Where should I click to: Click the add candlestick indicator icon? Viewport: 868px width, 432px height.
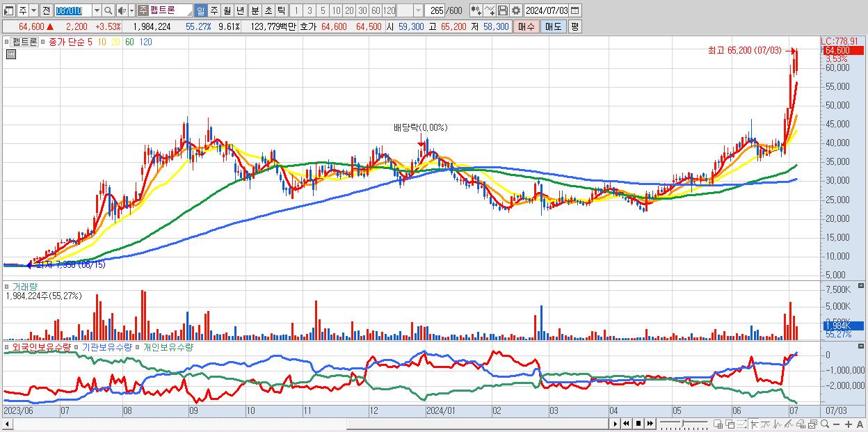(x=476, y=10)
